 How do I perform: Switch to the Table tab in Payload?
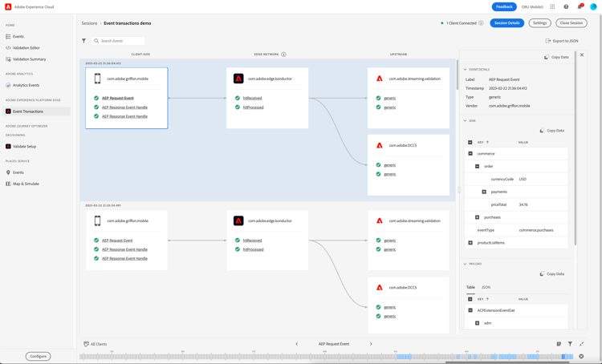click(x=470, y=287)
